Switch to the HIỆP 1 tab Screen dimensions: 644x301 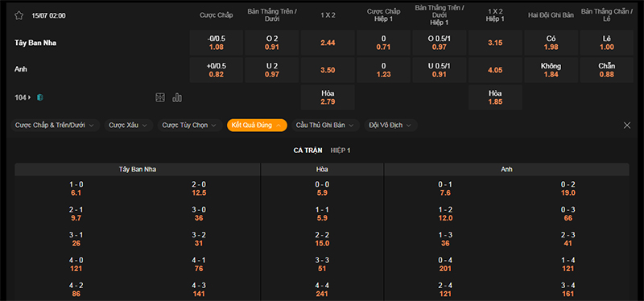click(x=341, y=150)
